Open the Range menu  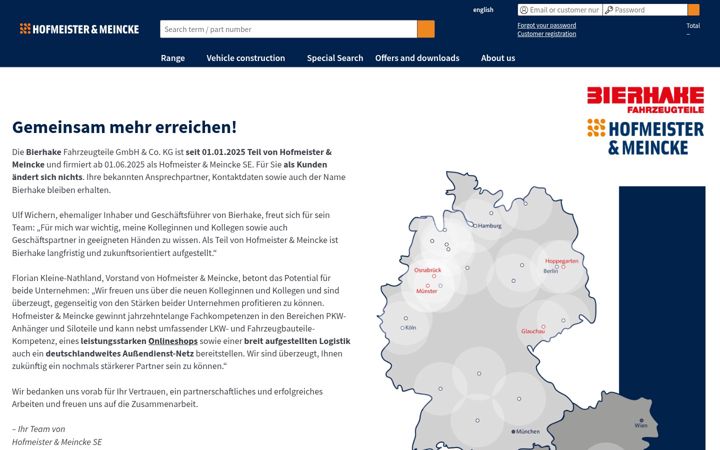(x=173, y=58)
